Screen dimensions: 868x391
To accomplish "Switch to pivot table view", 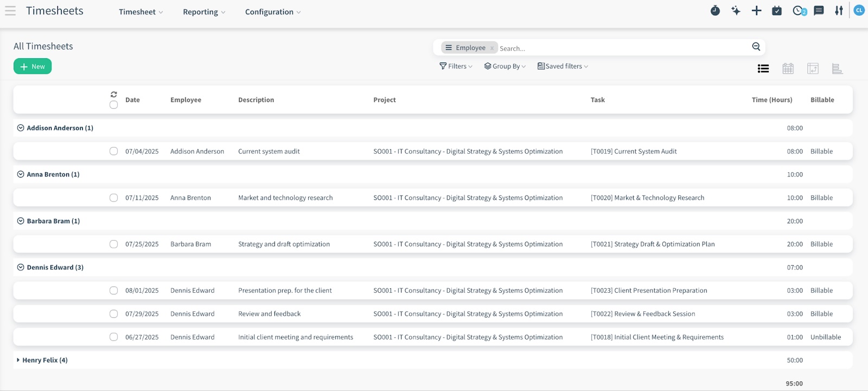I will coord(813,68).
